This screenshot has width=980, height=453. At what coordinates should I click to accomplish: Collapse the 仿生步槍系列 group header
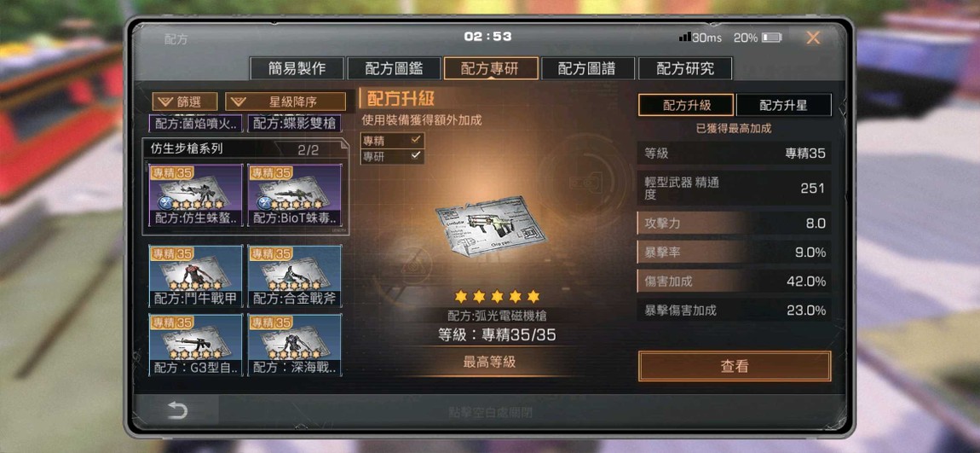point(245,149)
